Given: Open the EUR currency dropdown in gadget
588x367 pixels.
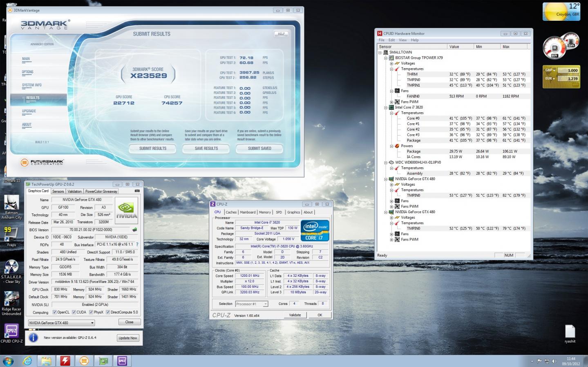Looking at the screenshot, I should pyautogui.click(x=550, y=78).
